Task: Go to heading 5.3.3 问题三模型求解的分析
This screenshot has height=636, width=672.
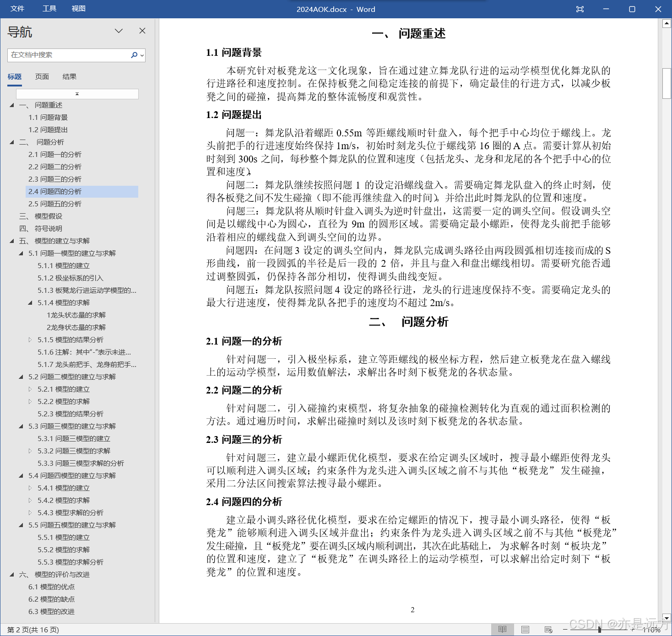Action: (x=81, y=464)
